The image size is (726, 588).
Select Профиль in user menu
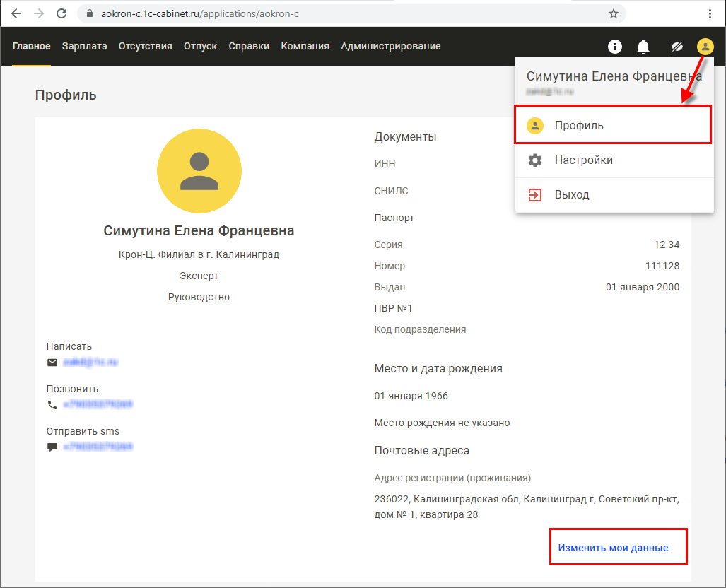click(x=578, y=126)
